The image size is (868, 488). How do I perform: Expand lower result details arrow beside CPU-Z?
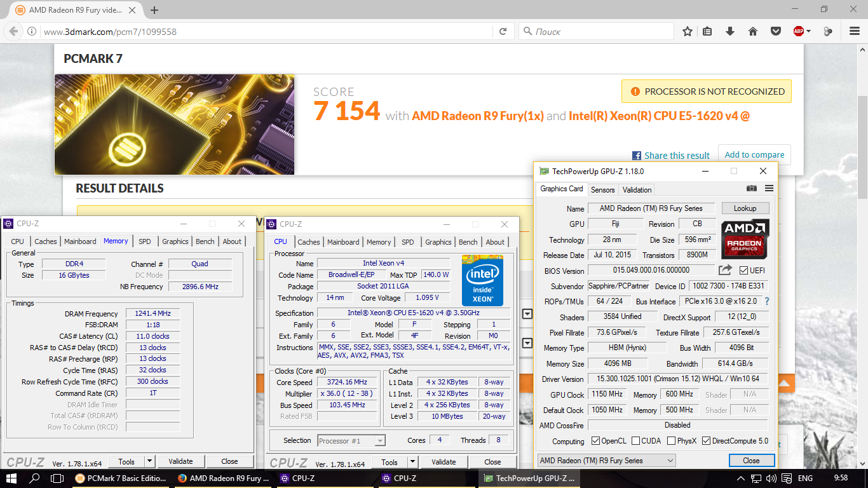pos(527,343)
